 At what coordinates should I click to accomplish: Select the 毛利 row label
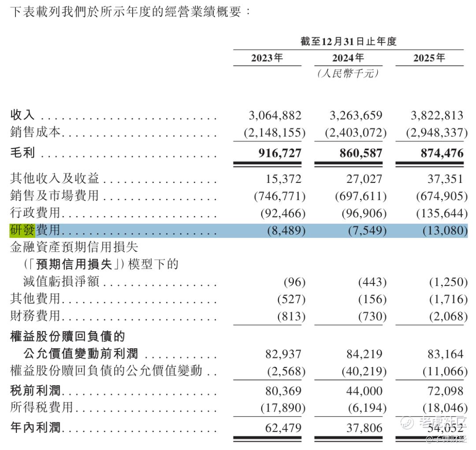[x=22, y=153]
